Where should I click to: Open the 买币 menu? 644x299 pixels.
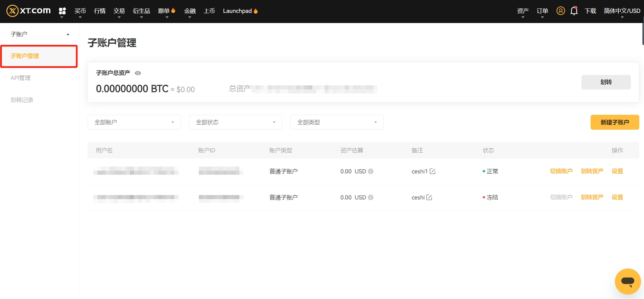80,11
